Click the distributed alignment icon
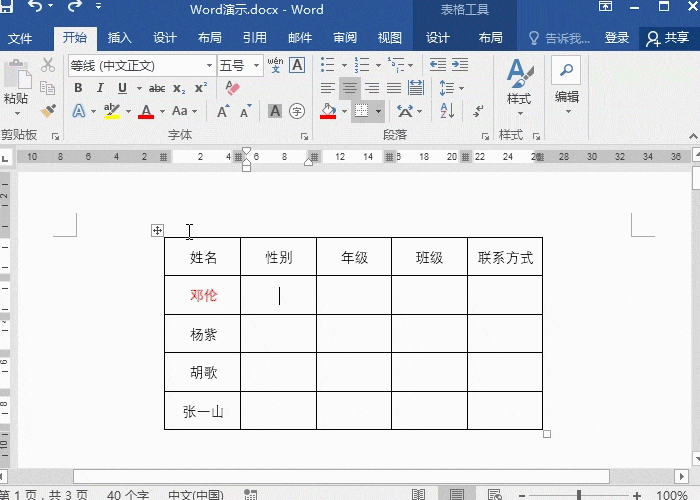The width and height of the screenshot is (700, 500). coord(416,88)
